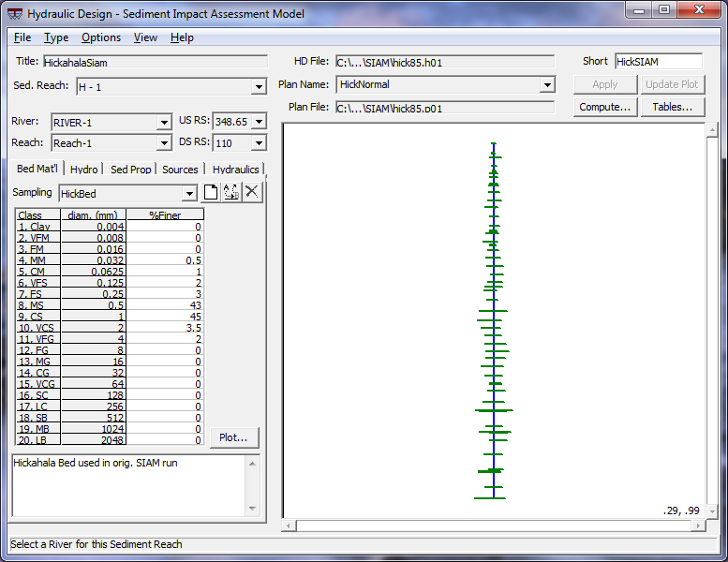The height and width of the screenshot is (562, 728).
Task: Click the plot horizontal scrollbar right arrow
Action: pos(698,525)
